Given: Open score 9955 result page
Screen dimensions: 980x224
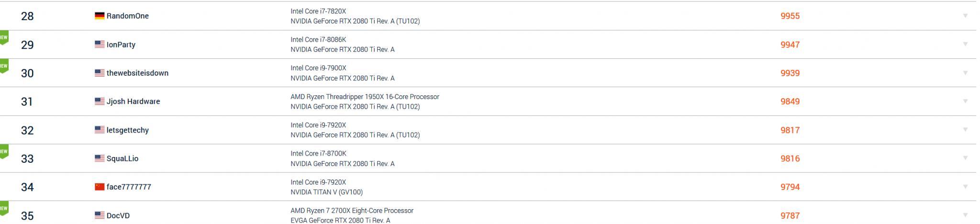Looking at the screenshot, I should [x=790, y=16].
